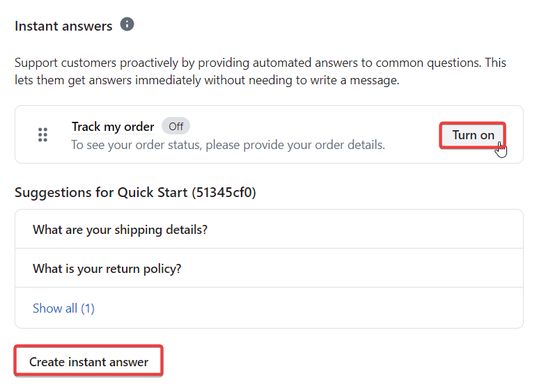
Task: Click the Suggestions for Quick Start heading
Action: tap(135, 192)
